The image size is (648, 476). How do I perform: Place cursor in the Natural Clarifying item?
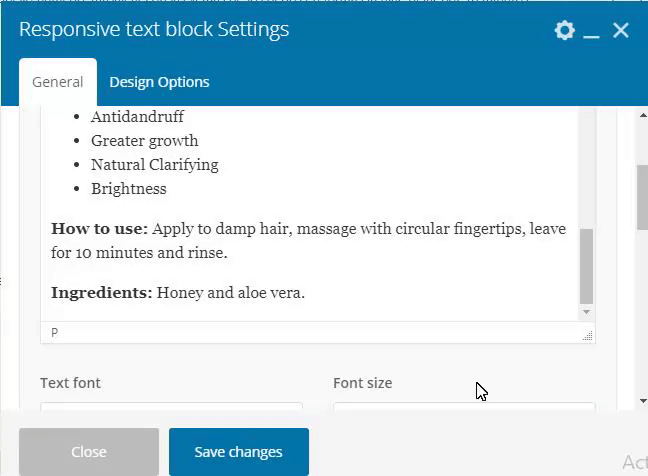click(154, 165)
